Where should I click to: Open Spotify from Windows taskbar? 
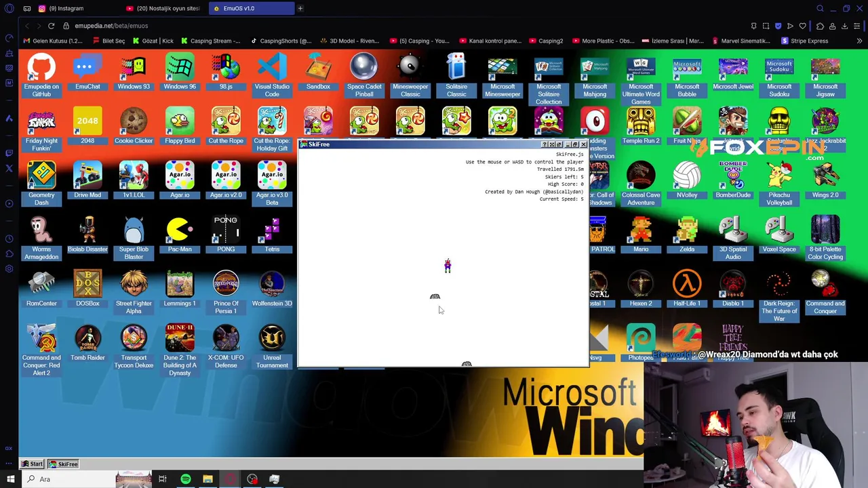click(x=185, y=479)
